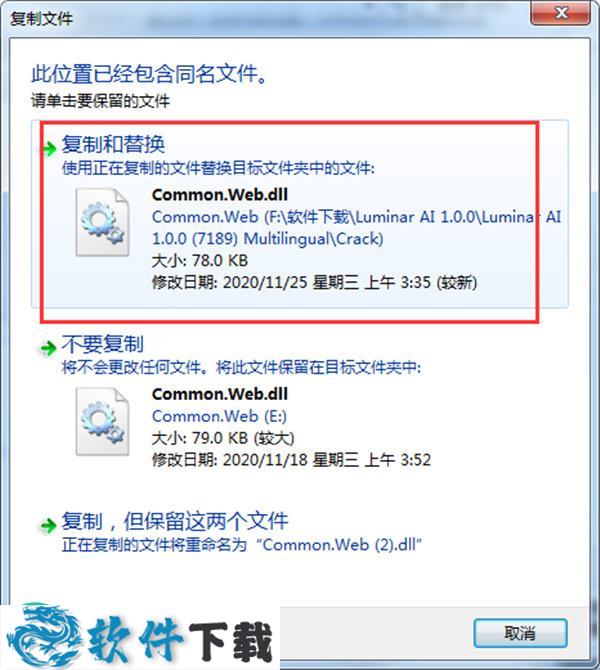Click the 复制文件 title bar text
600x670 pixels.
41,19
